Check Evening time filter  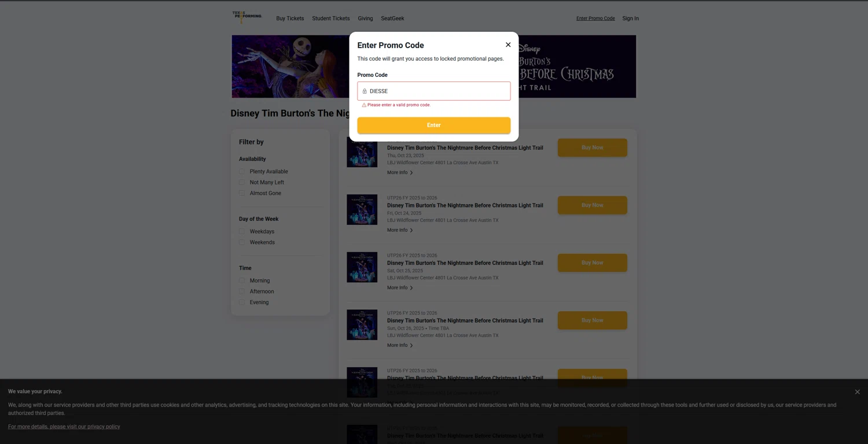(x=242, y=302)
